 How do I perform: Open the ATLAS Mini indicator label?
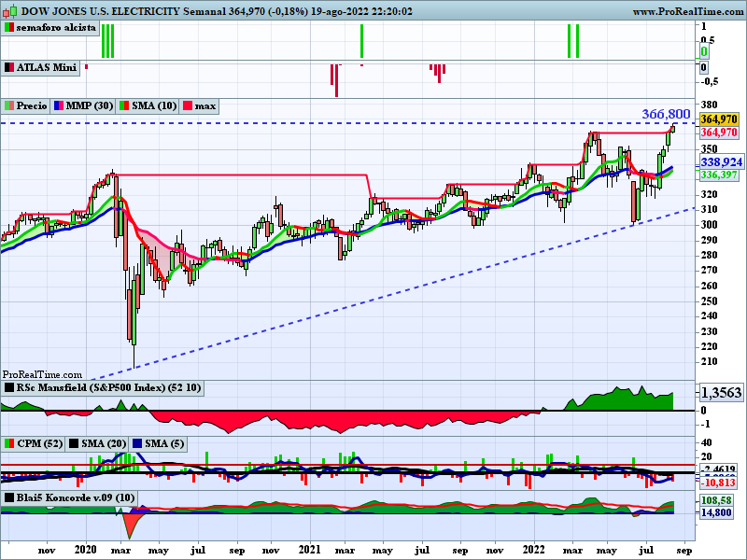[x=40, y=67]
